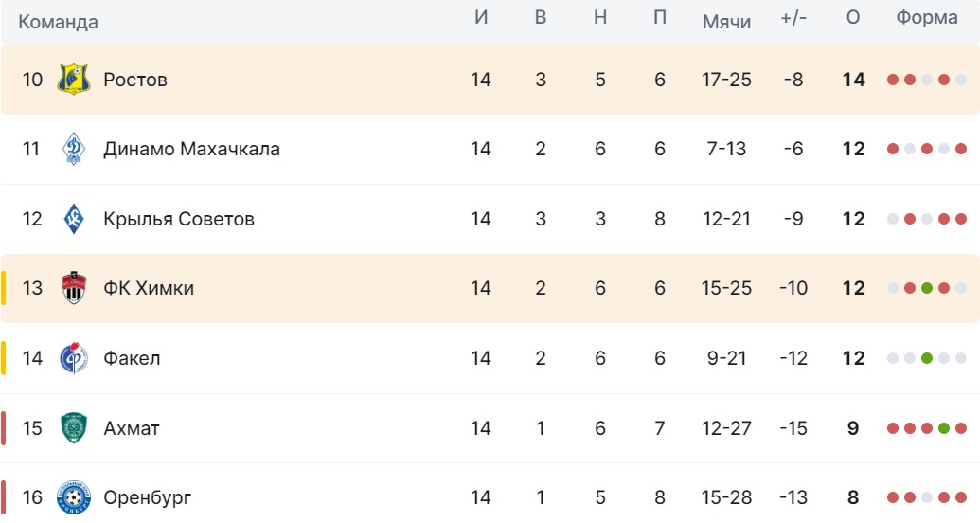Viewport: 980px width, 523px height.
Task: Click the Мячи column header
Action: pos(726,21)
